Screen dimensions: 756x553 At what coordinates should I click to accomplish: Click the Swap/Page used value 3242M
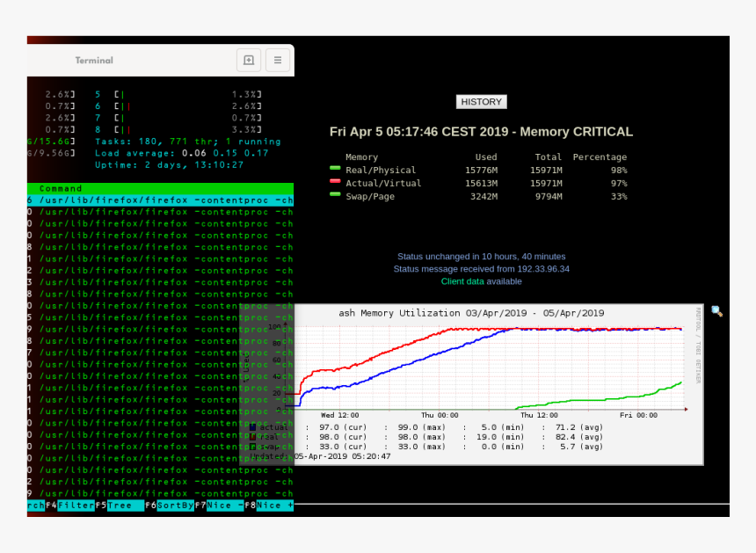483,196
